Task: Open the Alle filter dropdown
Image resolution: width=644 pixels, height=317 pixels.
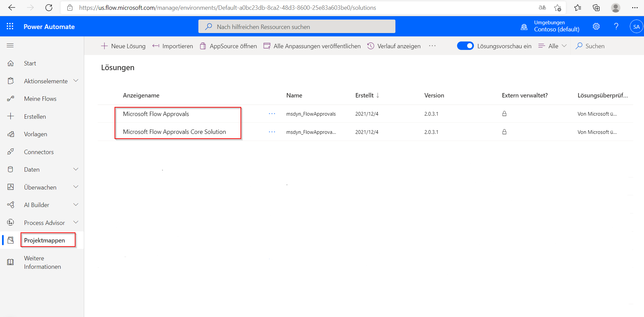Action: click(552, 46)
